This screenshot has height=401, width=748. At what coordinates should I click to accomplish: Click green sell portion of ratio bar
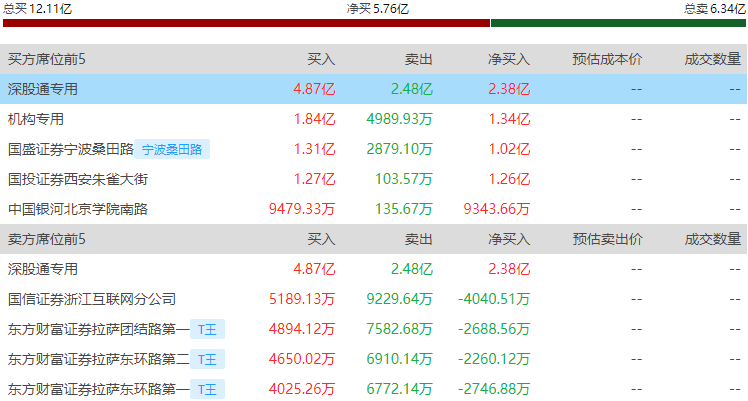(618, 23)
